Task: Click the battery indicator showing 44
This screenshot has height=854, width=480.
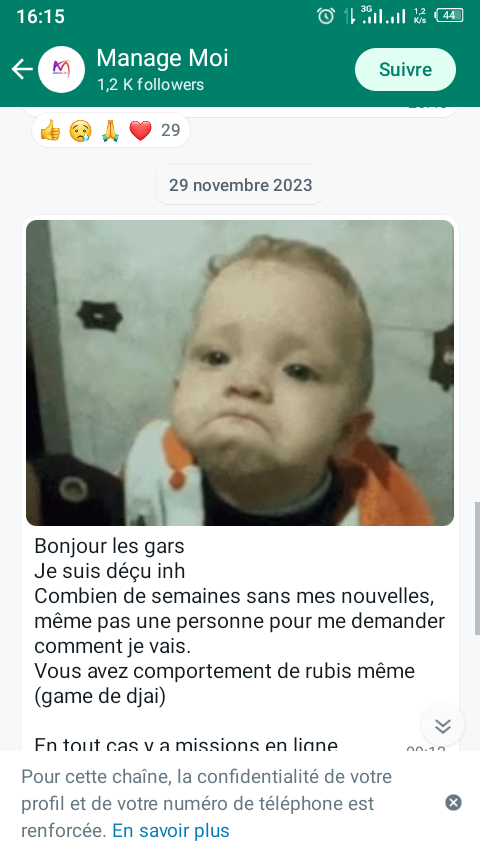Action: 449,15
